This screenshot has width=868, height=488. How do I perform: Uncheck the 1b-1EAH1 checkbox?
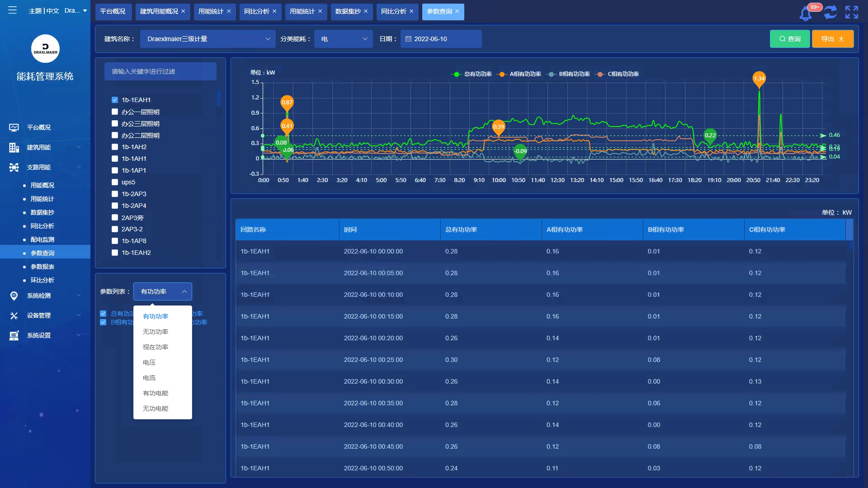115,100
